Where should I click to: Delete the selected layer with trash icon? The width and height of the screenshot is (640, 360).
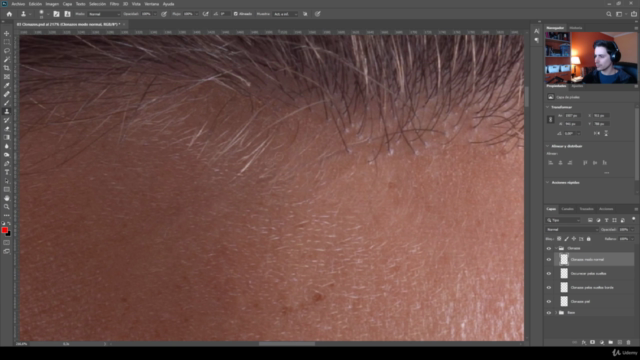coord(629,342)
